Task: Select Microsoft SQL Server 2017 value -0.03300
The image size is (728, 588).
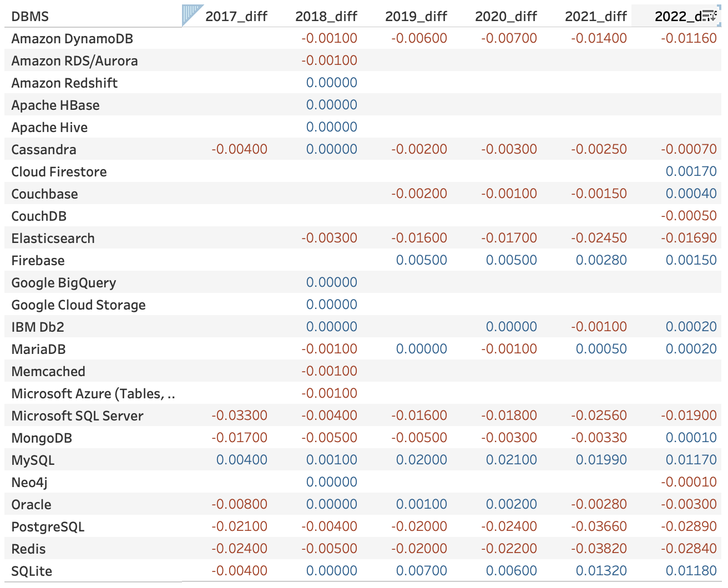Action: [x=239, y=415]
